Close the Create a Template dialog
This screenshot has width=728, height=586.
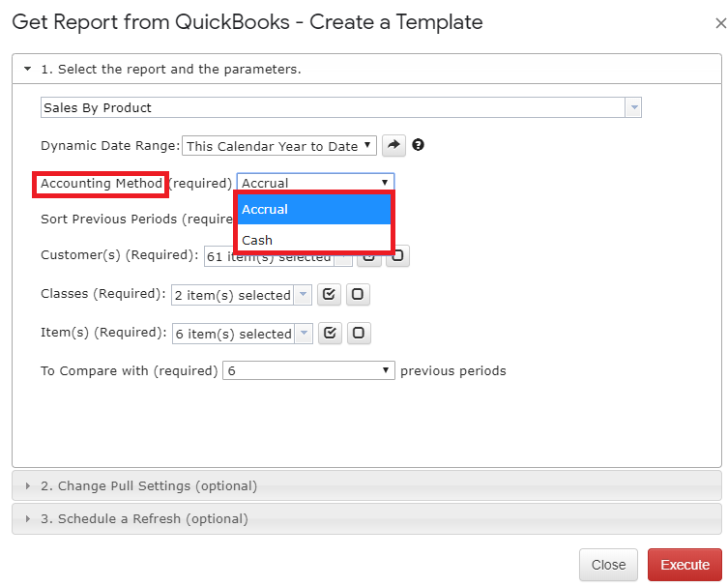pyautogui.click(x=720, y=23)
